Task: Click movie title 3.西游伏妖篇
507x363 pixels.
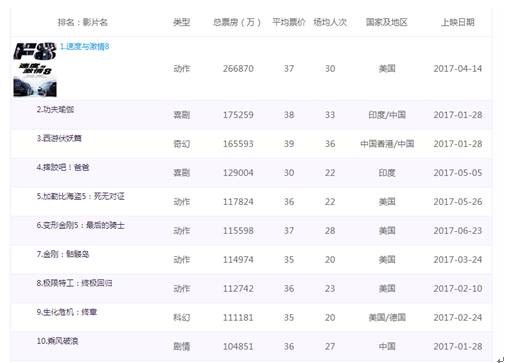Action: tap(59, 138)
